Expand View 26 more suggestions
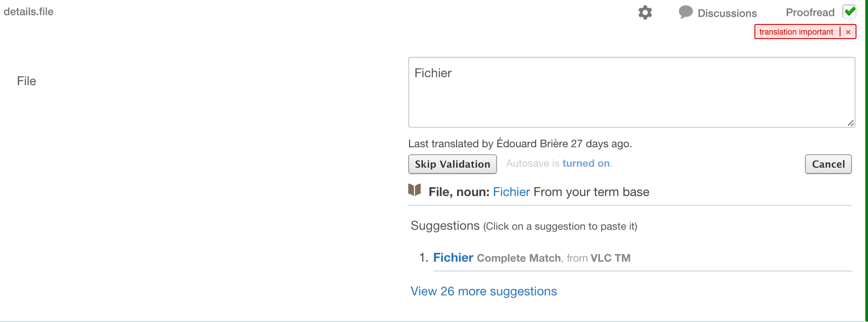 483,291
